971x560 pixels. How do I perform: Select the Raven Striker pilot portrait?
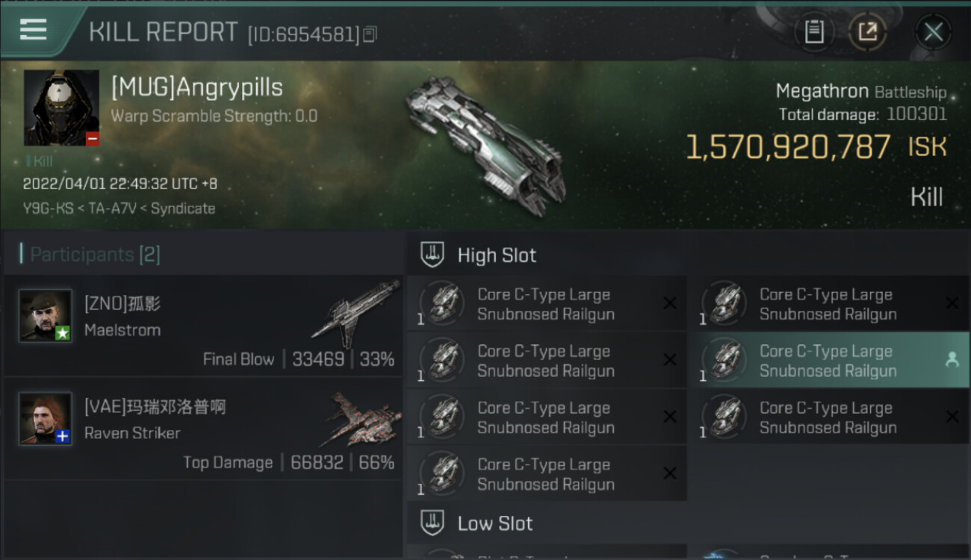click(46, 418)
